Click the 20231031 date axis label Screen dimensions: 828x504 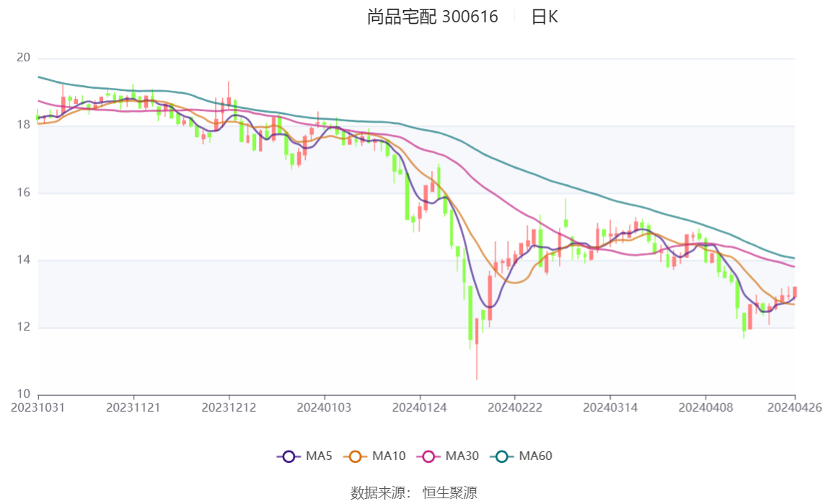click(x=38, y=407)
